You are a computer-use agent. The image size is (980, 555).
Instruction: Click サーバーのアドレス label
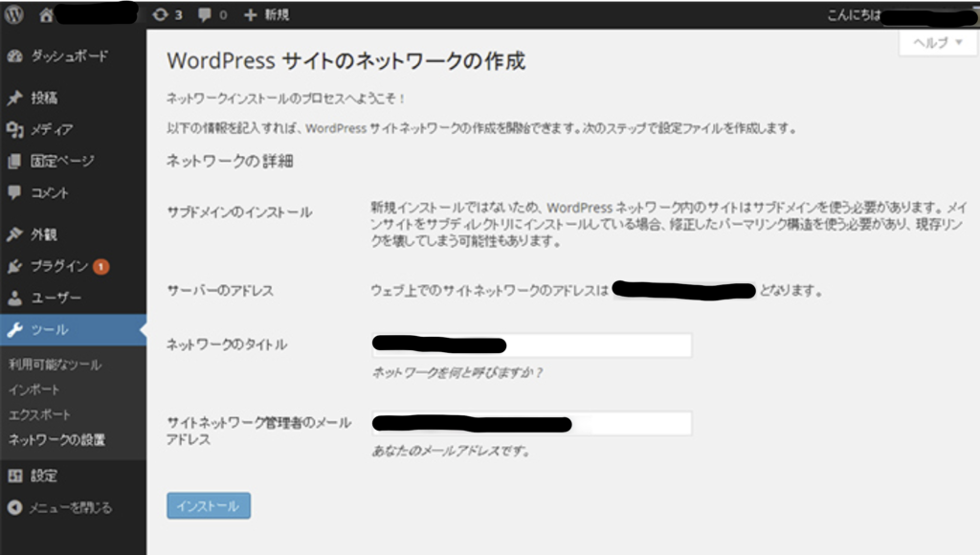(x=220, y=291)
